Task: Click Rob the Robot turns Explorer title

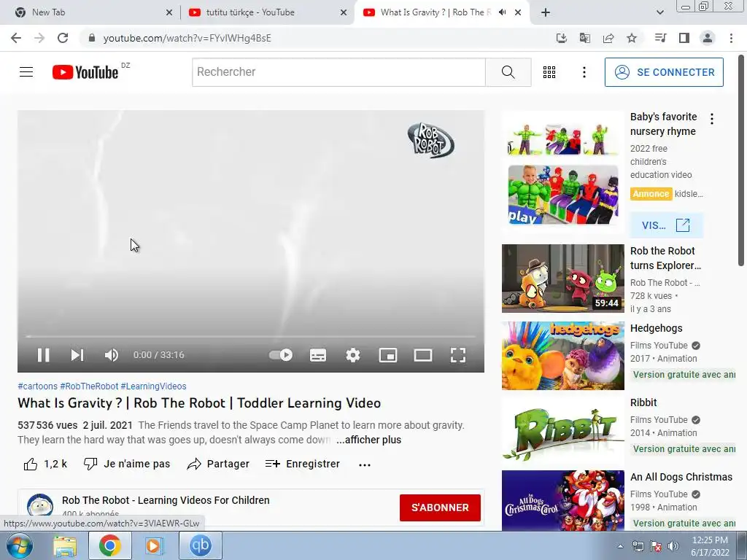Action: (665, 258)
